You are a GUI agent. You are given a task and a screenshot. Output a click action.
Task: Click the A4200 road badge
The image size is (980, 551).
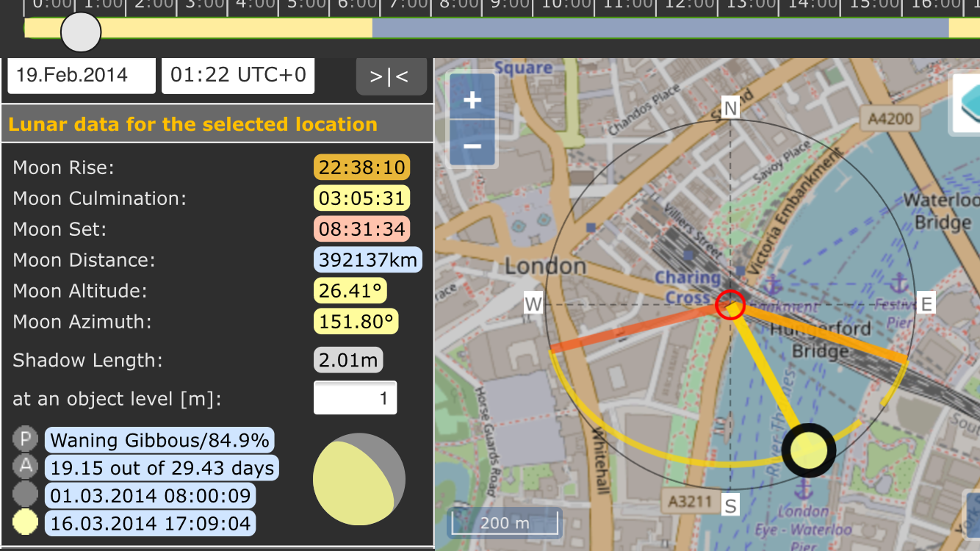pyautogui.click(x=890, y=118)
